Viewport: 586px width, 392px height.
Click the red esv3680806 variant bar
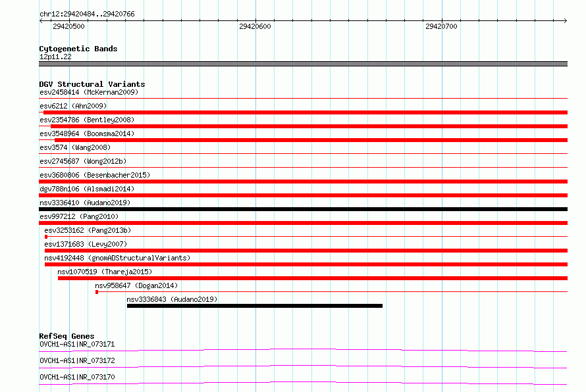(303, 182)
